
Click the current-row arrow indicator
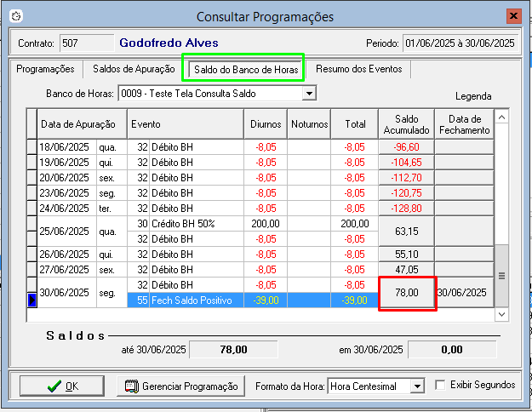[x=32, y=300]
